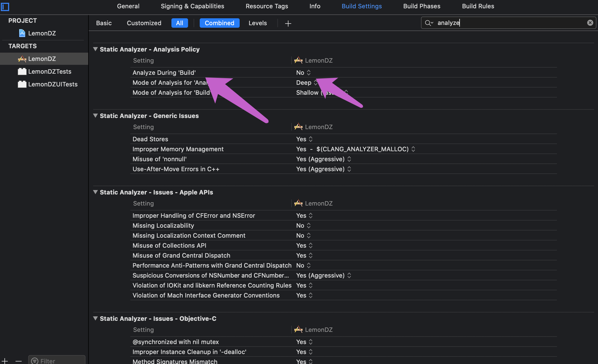Switch to the Info tab

[315, 6]
